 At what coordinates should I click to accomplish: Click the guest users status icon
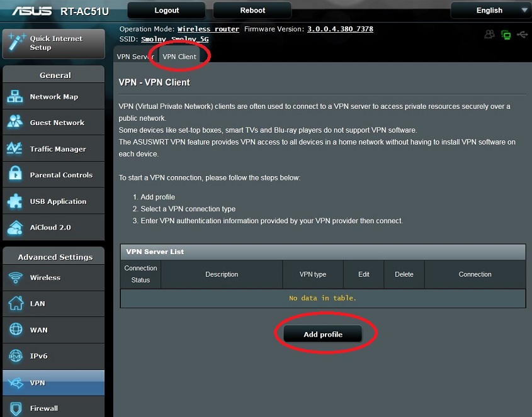pos(489,34)
